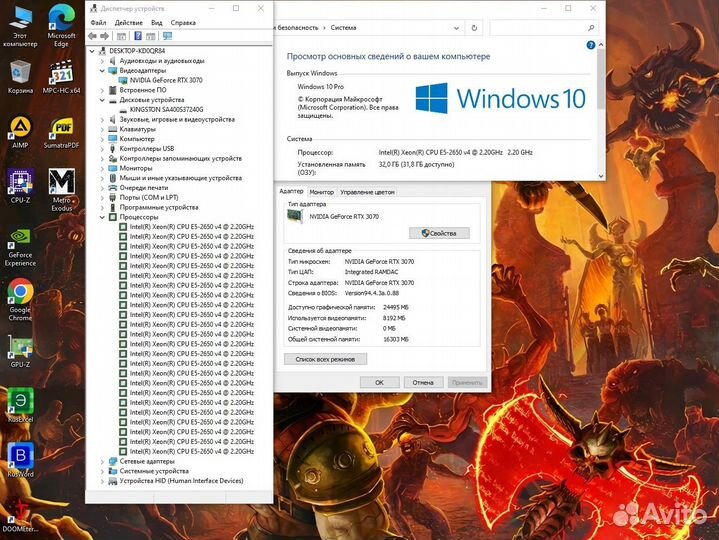The image size is (719, 540).
Task: Launch the MPC-HC x64 shortcut
Action: (x=61, y=77)
